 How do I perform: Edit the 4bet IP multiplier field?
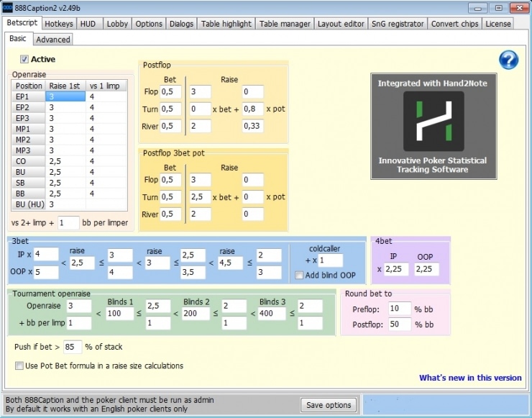pyautogui.click(x=396, y=269)
